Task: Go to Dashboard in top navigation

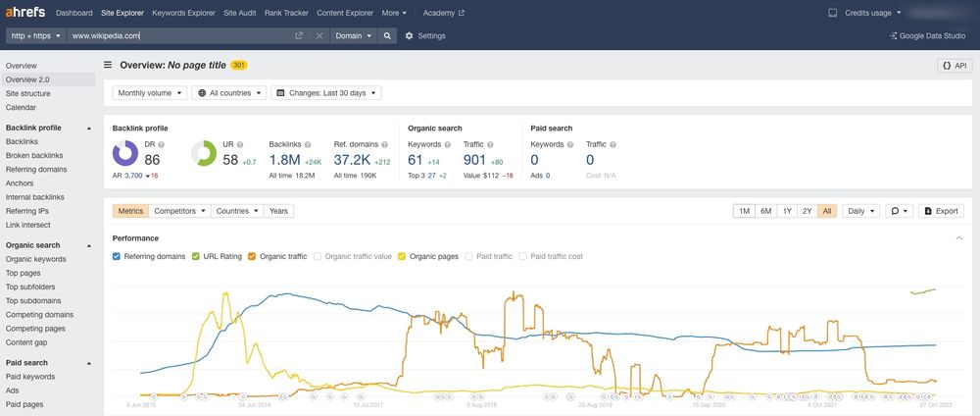Action: tap(73, 13)
